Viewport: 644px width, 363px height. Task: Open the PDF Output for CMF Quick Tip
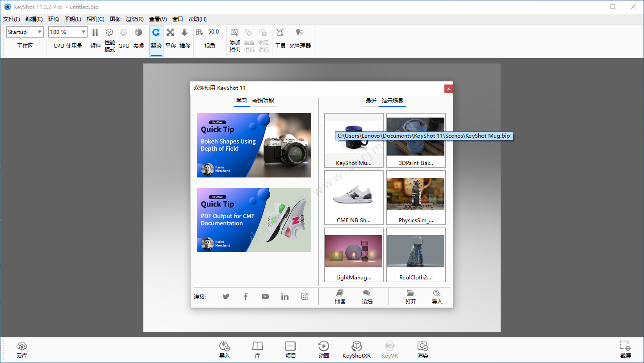(x=254, y=220)
